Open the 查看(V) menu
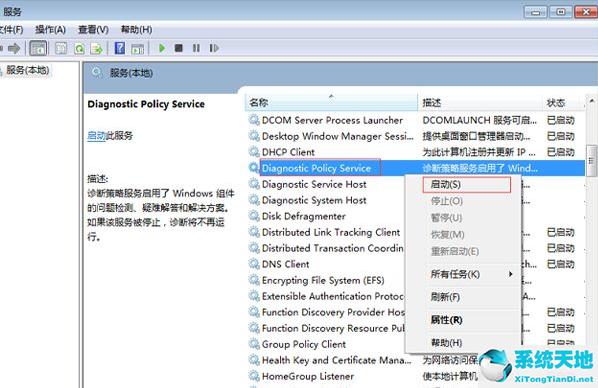The height and width of the screenshot is (388, 598). [93, 30]
